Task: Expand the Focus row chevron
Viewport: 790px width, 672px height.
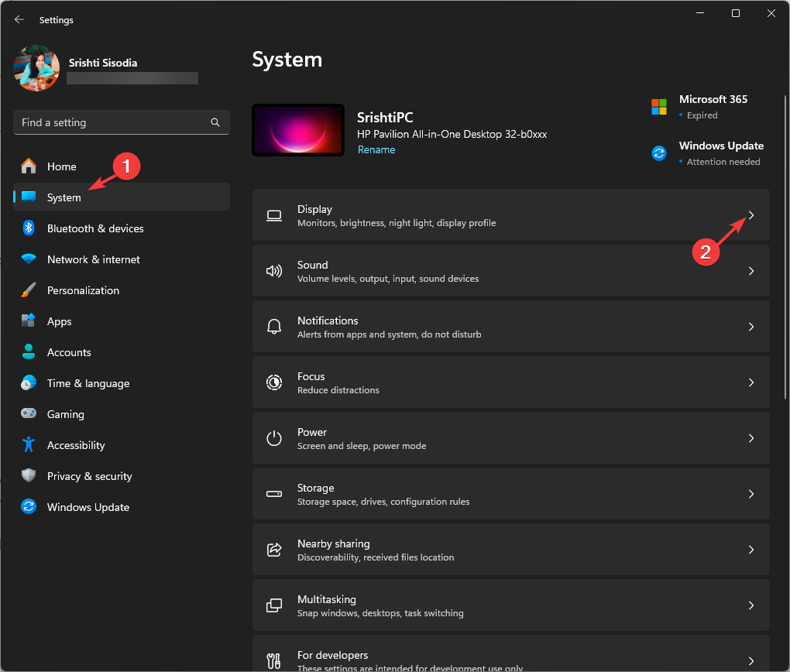Action: point(751,382)
